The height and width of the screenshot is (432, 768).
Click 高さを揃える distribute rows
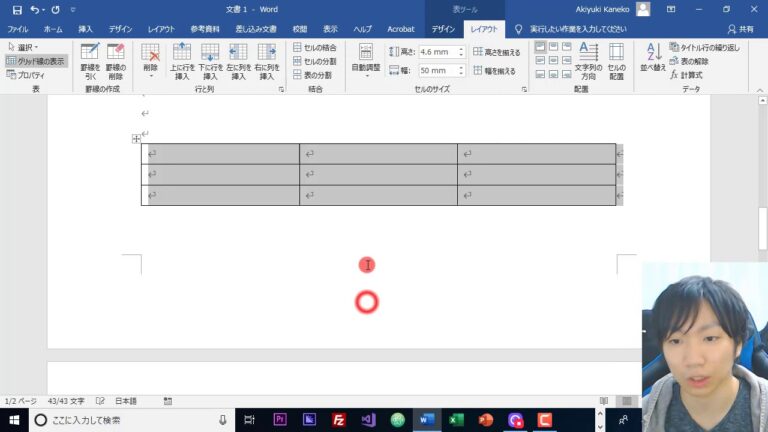pos(497,52)
